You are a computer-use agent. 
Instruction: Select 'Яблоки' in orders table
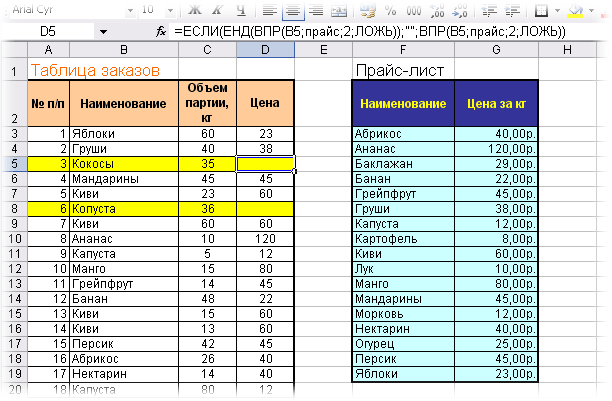(x=124, y=134)
